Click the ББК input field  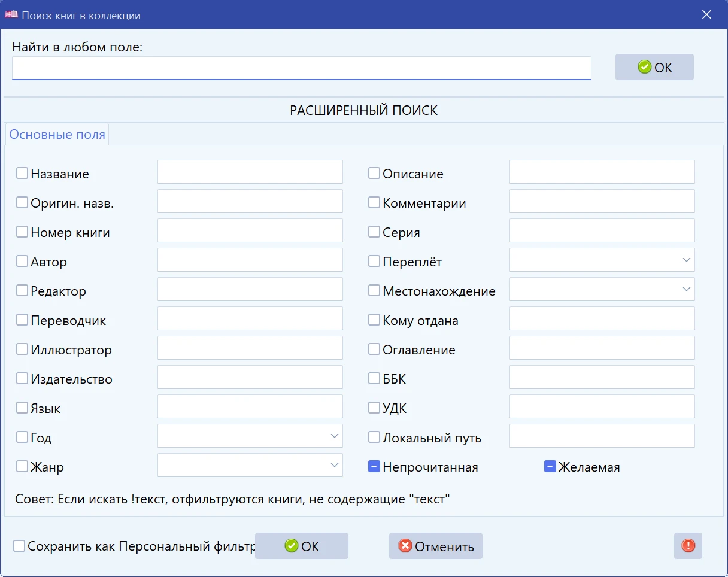coord(602,377)
